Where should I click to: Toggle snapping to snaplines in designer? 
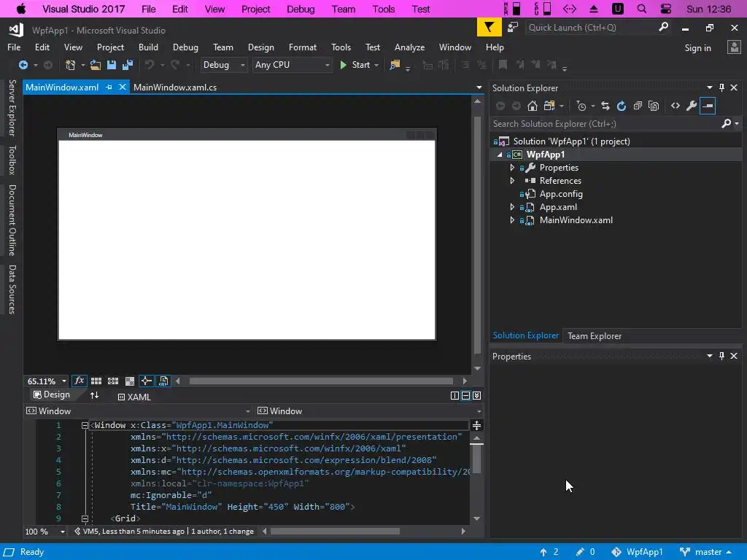click(146, 381)
